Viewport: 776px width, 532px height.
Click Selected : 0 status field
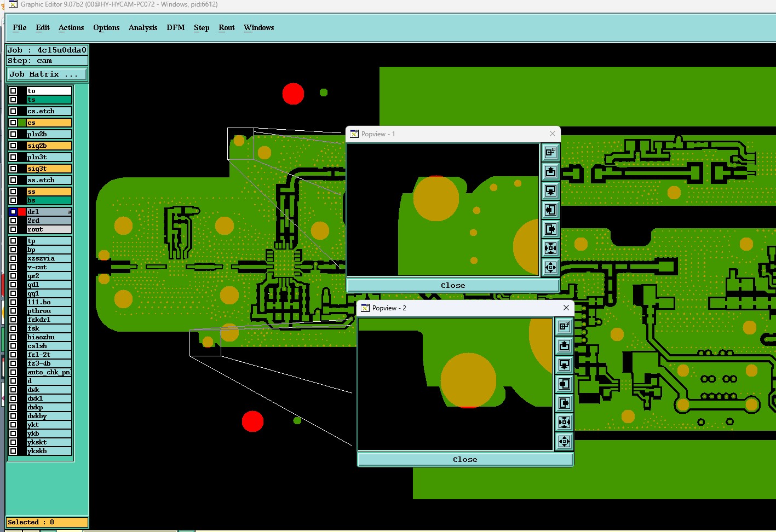point(47,522)
